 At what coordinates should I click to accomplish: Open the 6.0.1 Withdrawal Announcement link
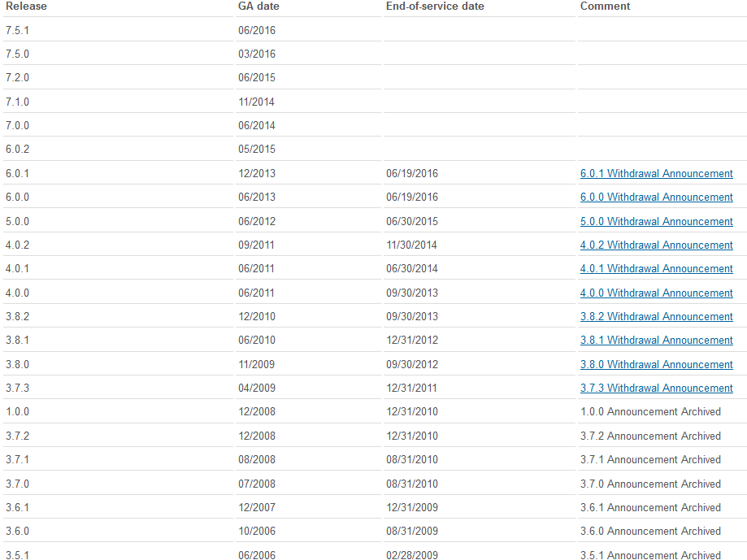[656, 174]
